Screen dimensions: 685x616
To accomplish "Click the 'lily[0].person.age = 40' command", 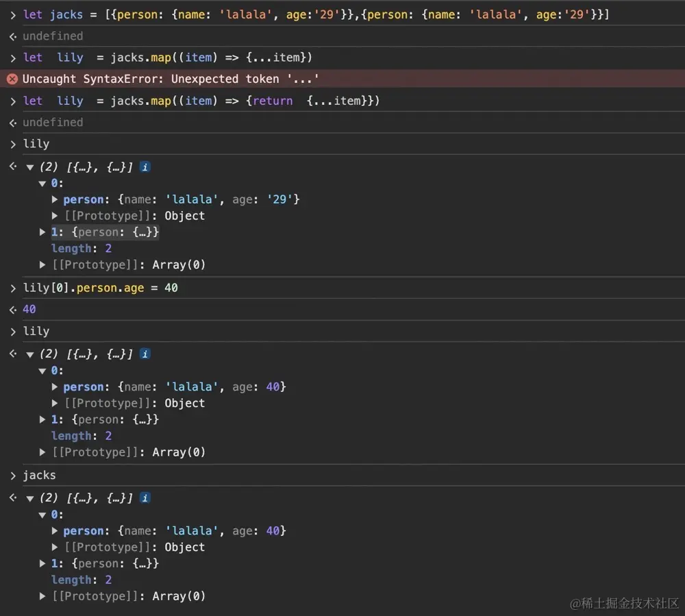I will 101,288.
